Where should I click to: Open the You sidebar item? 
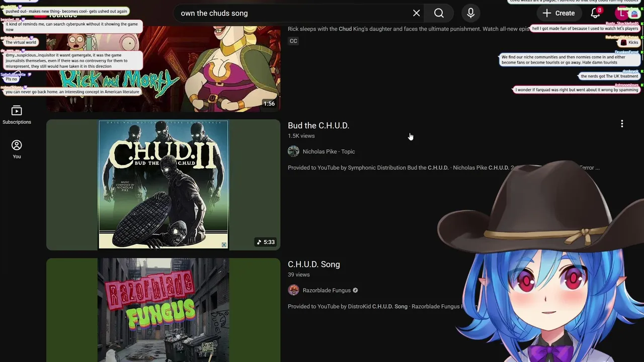[17, 149]
